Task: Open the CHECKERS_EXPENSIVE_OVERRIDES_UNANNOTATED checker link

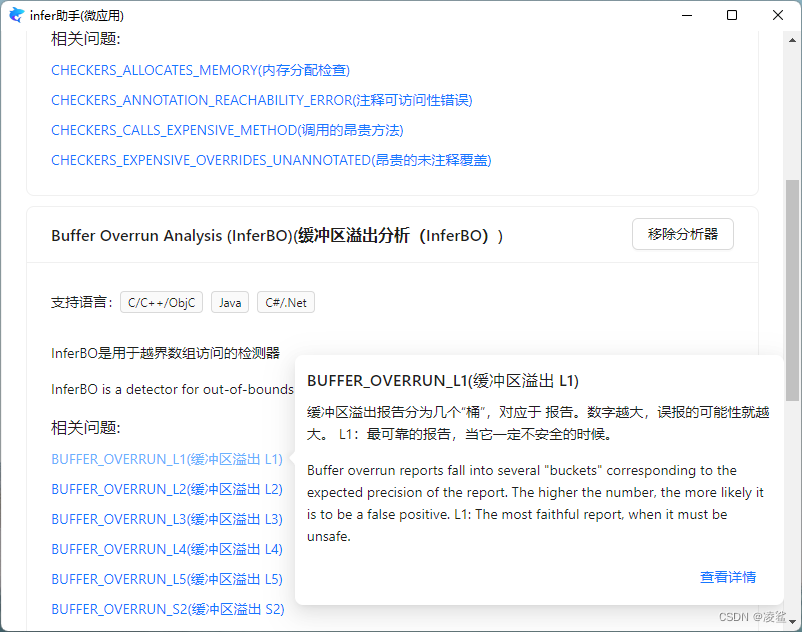Action: pos(270,160)
